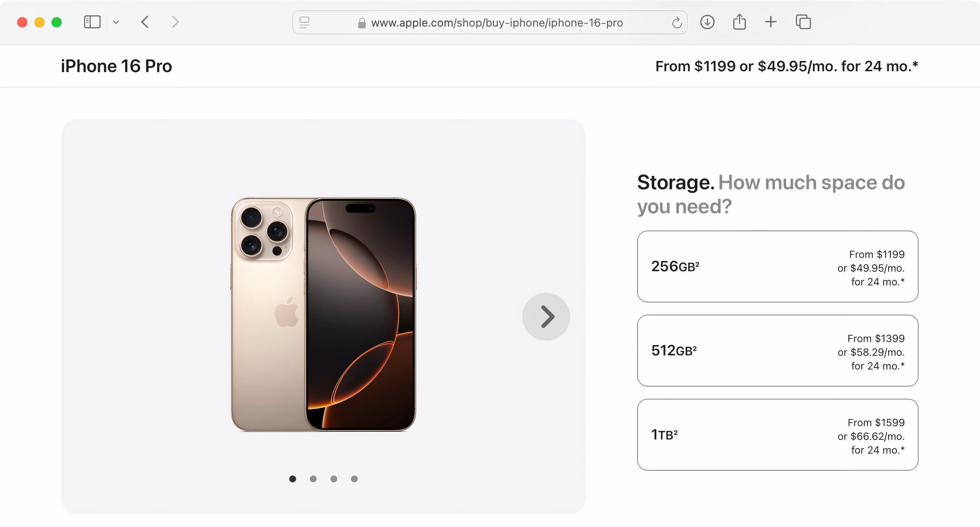Scroll down to see more storage options
This screenshot has width=980, height=527.
490,526
